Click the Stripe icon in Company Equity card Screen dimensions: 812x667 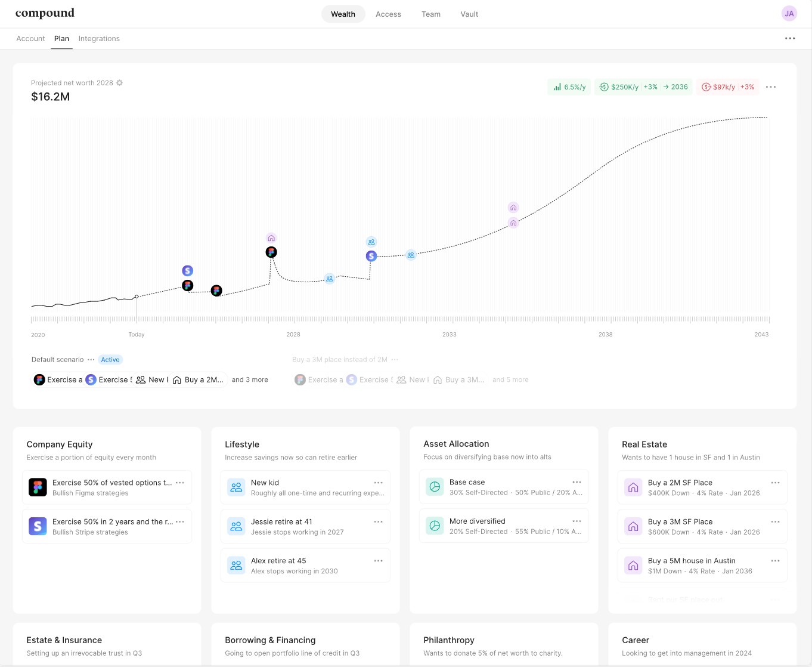(38, 526)
